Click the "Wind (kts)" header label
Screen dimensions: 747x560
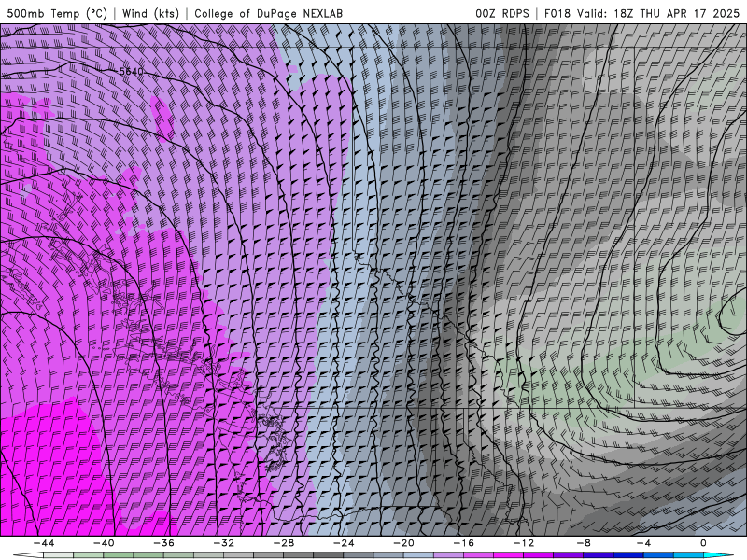pyautogui.click(x=150, y=13)
